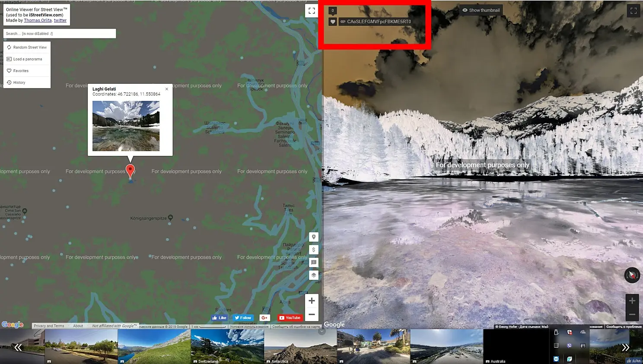Image resolution: width=643 pixels, height=364 pixels.
Task: Copy the panorama ID link CAoSLEFGMVFpcFBKME5RT0
Action: coord(375,22)
